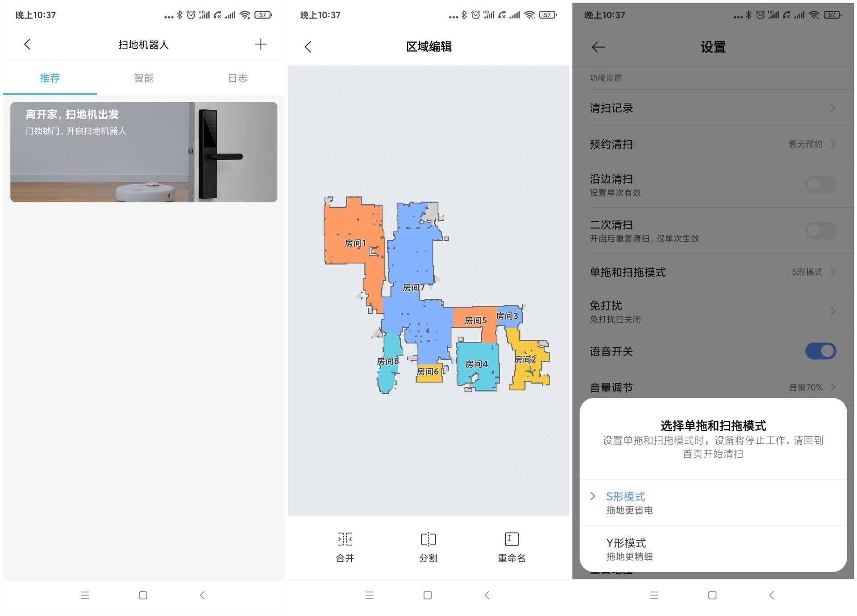
Task: Open 免打扰 do-not-disturb settings
Action: (x=713, y=311)
